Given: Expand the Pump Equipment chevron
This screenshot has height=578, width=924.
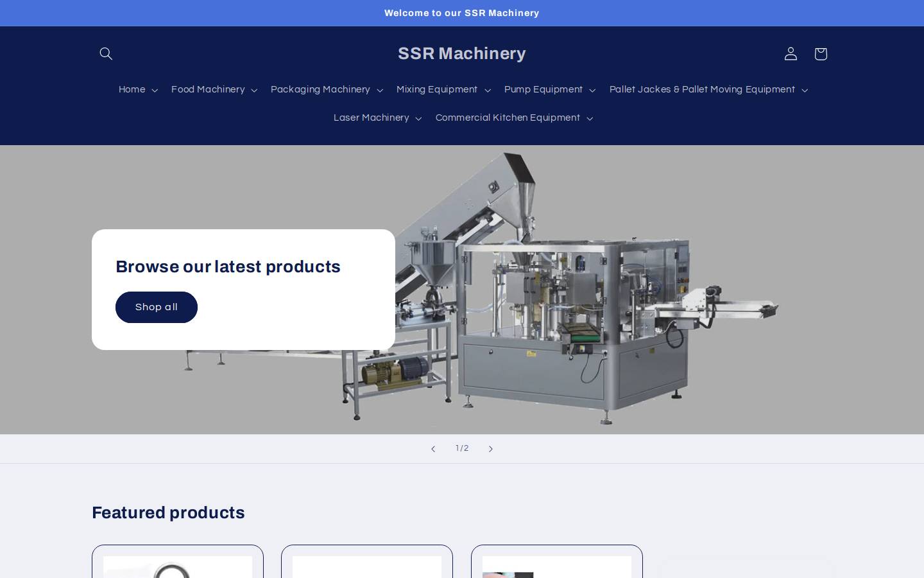Looking at the screenshot, I should click(592, 91).
